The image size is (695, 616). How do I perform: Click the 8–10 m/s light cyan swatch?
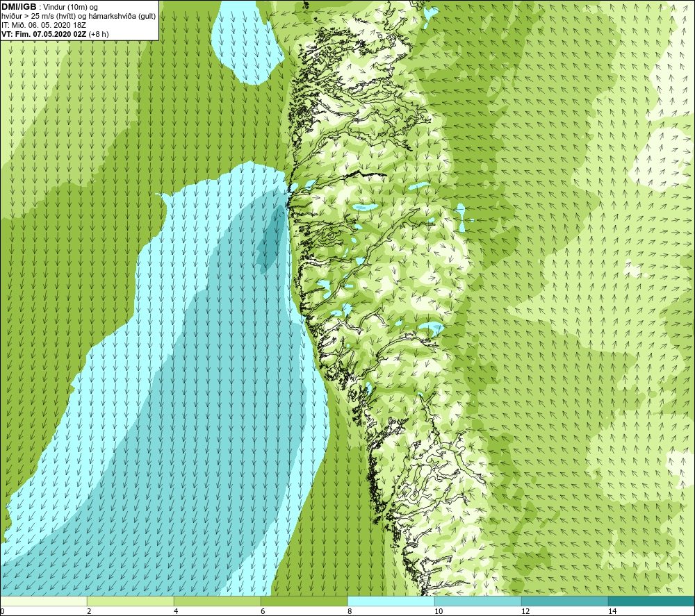pos(391,601)
